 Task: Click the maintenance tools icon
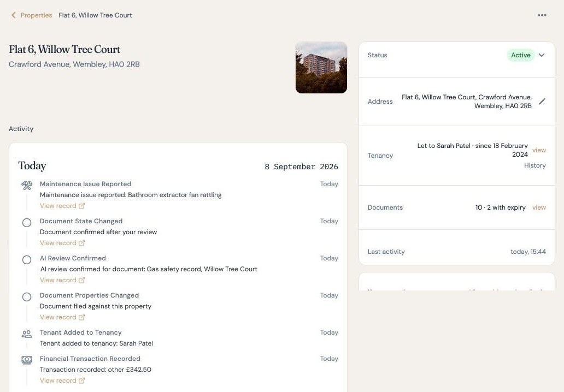click(27, 186)
